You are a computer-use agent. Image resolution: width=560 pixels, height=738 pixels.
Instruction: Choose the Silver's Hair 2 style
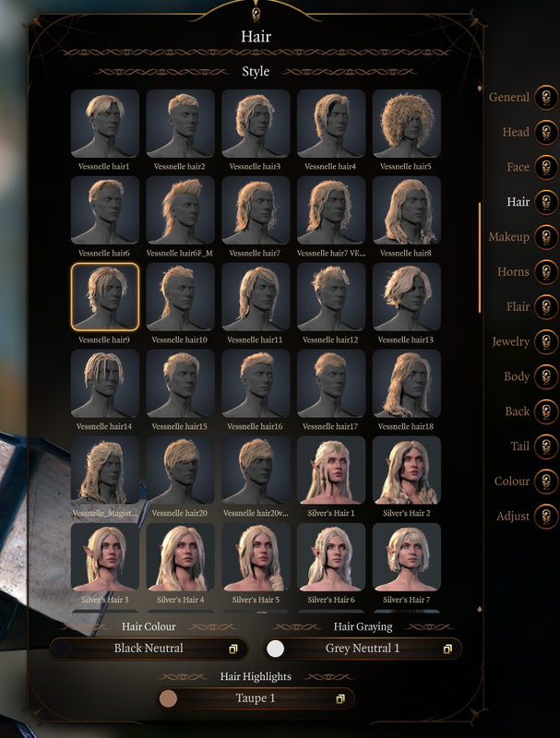406,470
